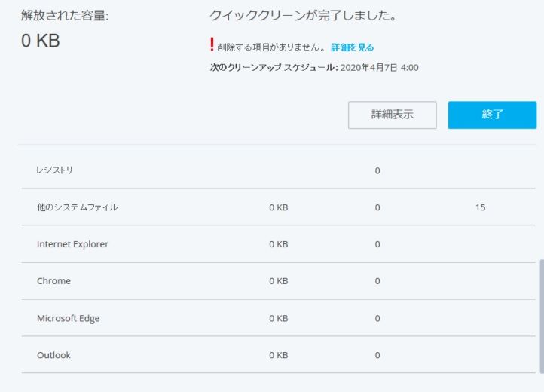
Task: Click the vertical scrollbar thumb
Action: (540, 315)
